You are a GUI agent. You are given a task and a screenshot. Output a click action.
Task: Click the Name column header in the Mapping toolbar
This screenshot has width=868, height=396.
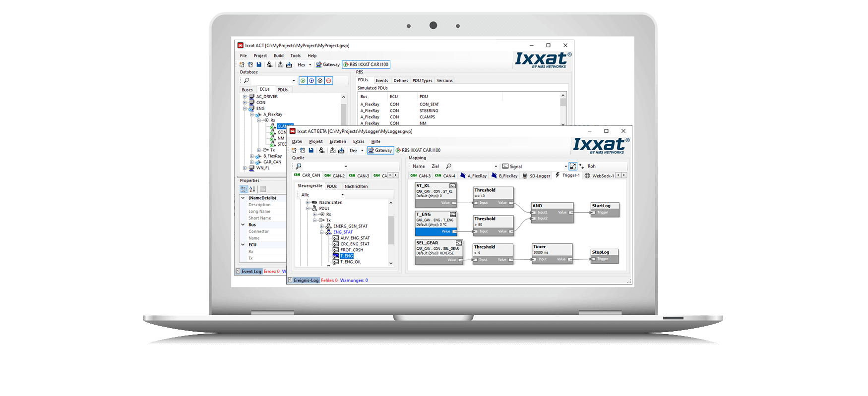click(419, 166)
